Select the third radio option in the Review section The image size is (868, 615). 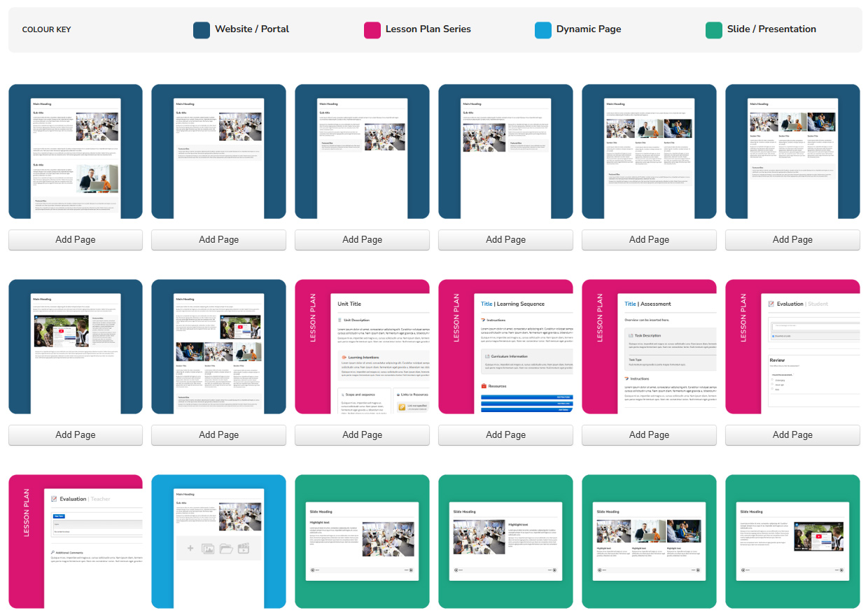pyautogui.click(x=772, y=388)
